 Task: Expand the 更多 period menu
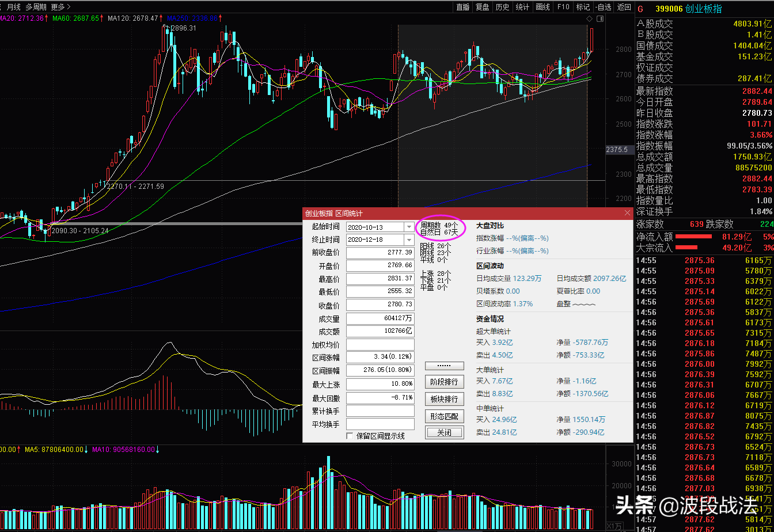(60, 7)
